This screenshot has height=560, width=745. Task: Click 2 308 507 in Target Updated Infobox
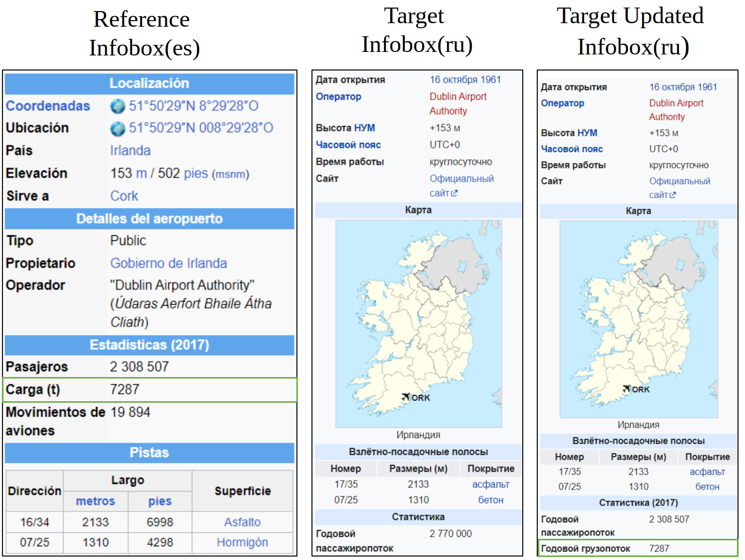tap(669, 519)
